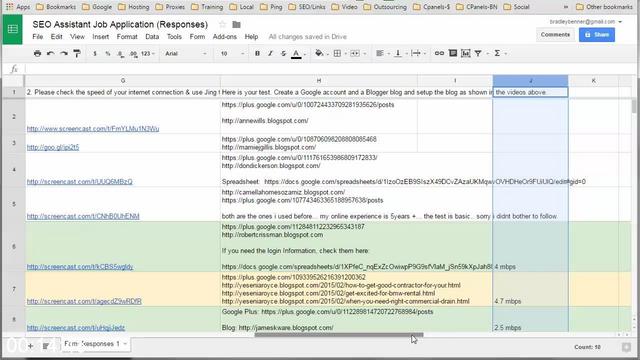
Task: Click the Share button
Action: click(x=597, y=35)
